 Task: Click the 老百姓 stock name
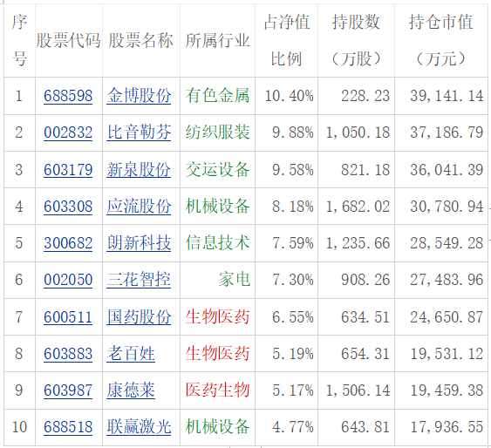[131, 354]
